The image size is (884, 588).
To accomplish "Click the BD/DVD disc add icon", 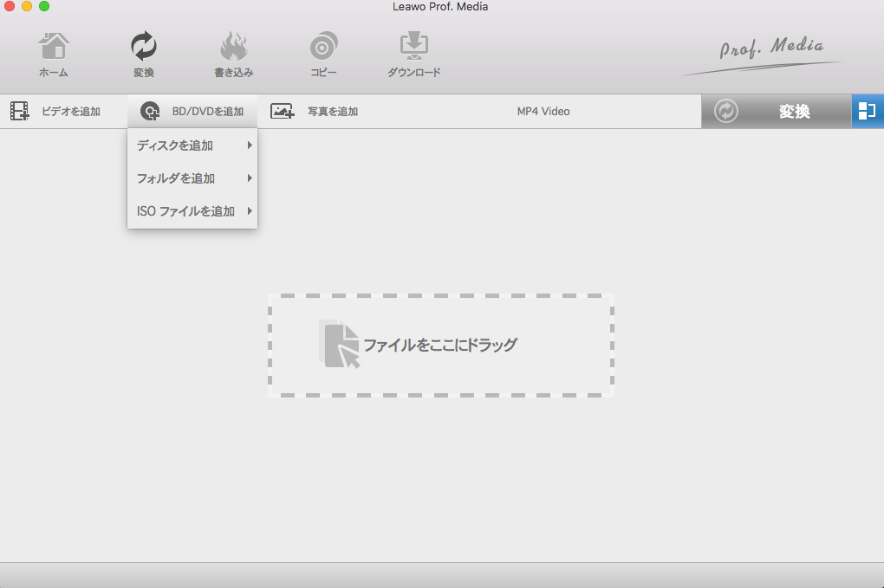I will 150,112.
